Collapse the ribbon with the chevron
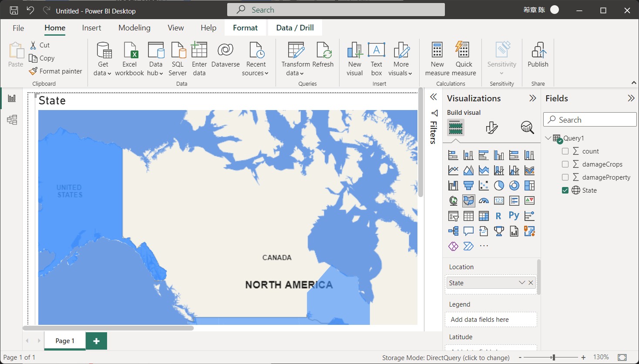This screenshot has height=364, width=639. pyautogui.click(x=634, y=83)
